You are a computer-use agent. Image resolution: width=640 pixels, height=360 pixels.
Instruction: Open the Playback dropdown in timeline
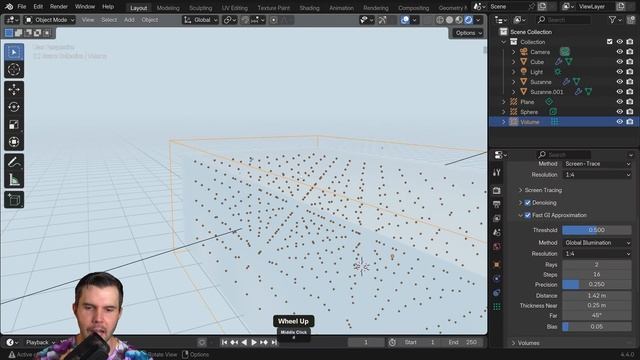[40, 342]
